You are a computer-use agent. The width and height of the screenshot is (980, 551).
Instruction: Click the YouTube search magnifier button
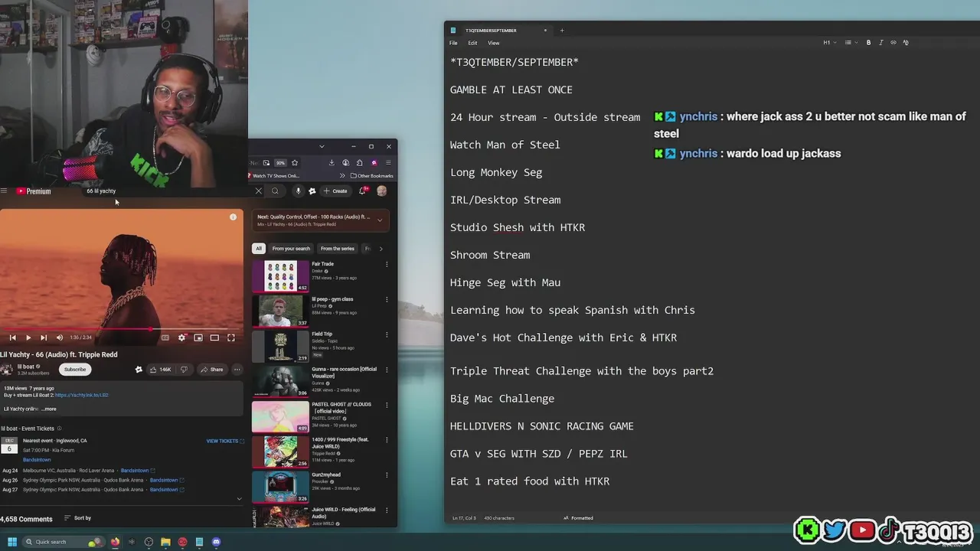pos(275,191)
